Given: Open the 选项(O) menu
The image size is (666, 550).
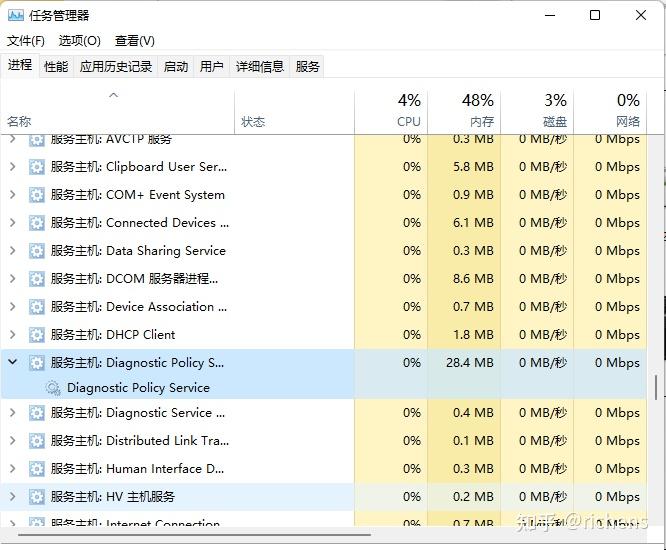Looking at the screenshot, I should click(79, 41).
